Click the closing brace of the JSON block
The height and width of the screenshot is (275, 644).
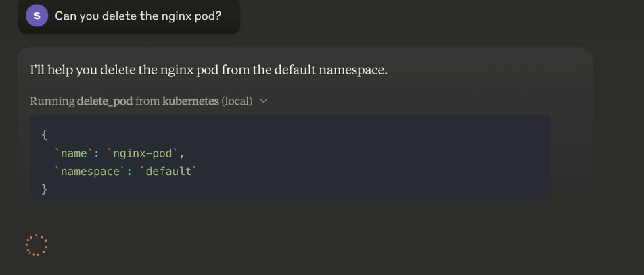pyautogui.click(x=45, y=189)
